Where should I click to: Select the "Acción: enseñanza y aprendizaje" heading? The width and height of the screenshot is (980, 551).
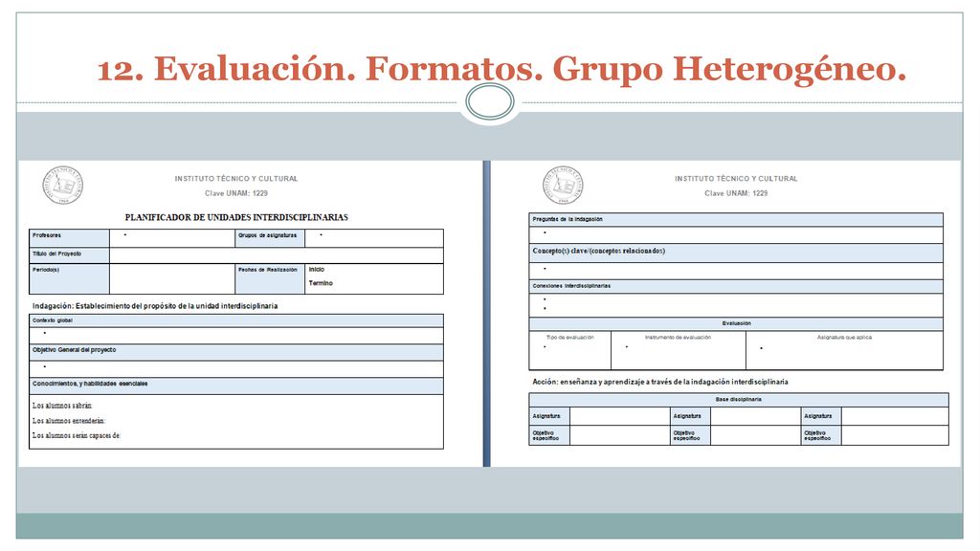660,382
